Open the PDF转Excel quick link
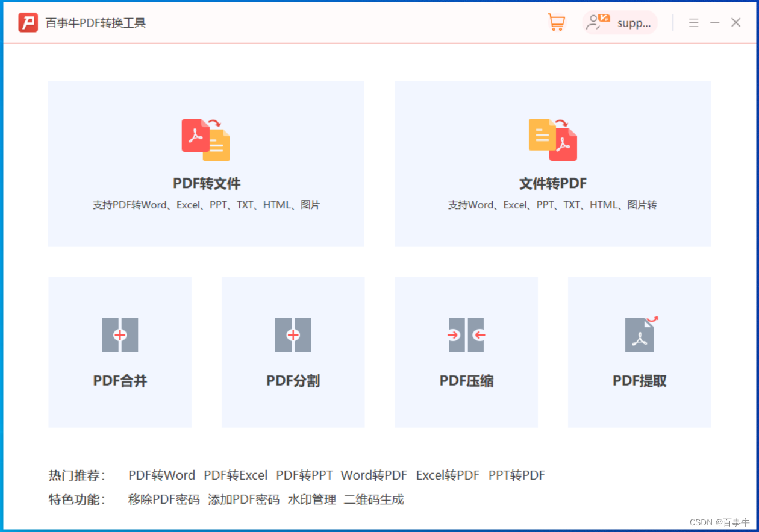The width and height of the screenshot is (759, 532). pyautogui.click(x=236, y=475)
